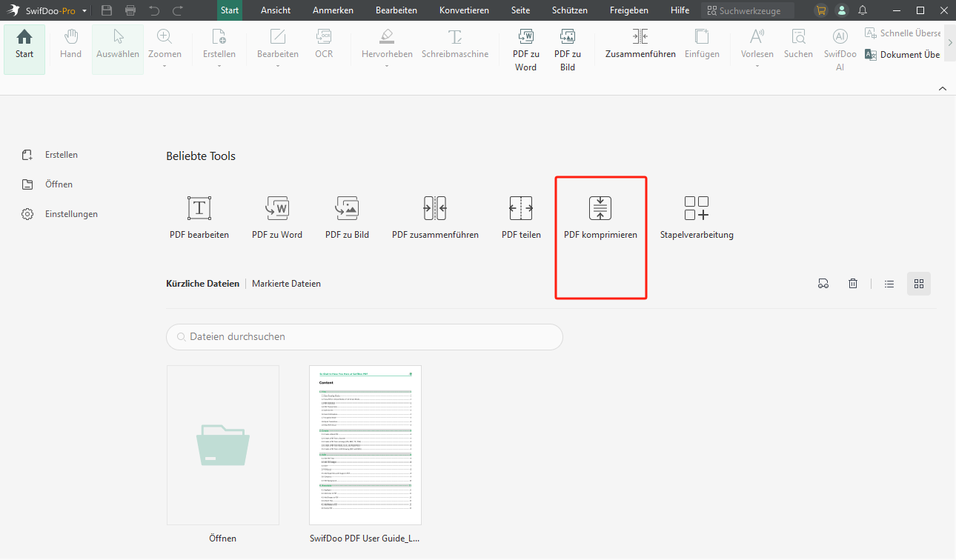Image resolution: width=956 pixels, height=560 pixels.
Task: Open the Bearbeiten ribbon tab
Action: point(396,10)
